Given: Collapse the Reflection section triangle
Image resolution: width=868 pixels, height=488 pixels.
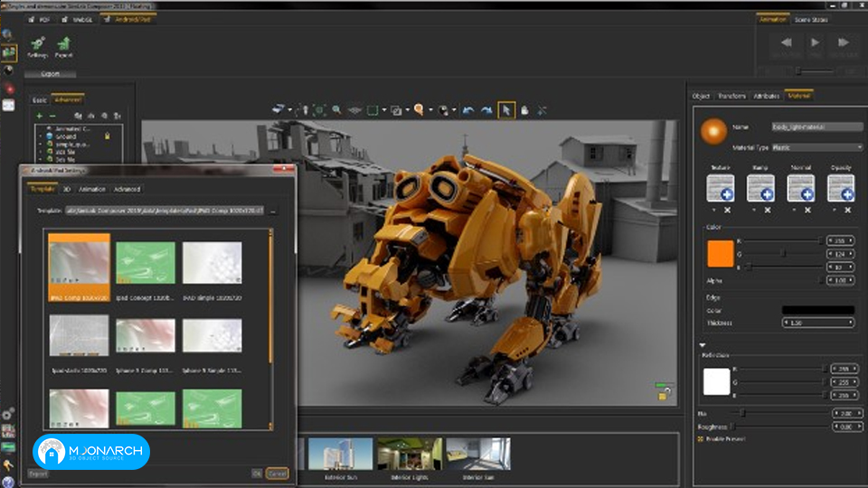Looking at the screenshot, I should [x=703, y=345].
